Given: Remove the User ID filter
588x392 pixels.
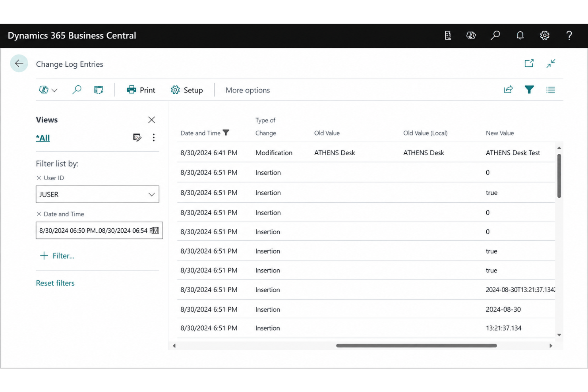Looking at the screenshot, I should click(39, 178).
